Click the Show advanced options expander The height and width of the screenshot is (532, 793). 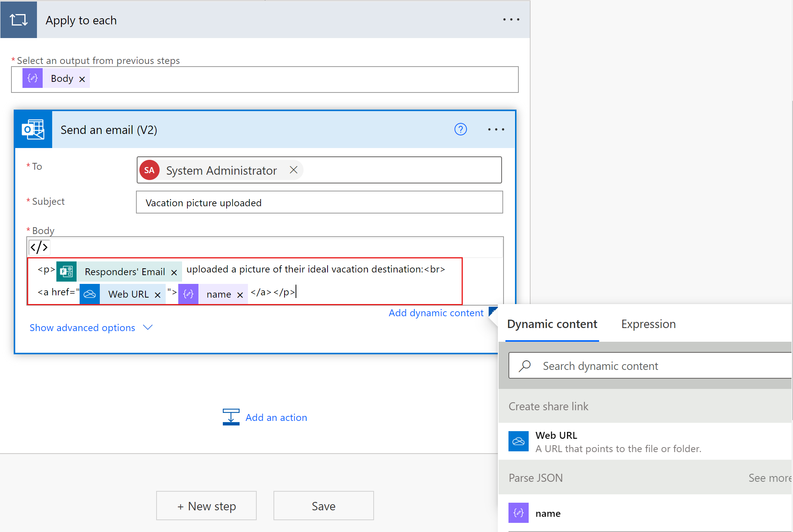(91, 327)
